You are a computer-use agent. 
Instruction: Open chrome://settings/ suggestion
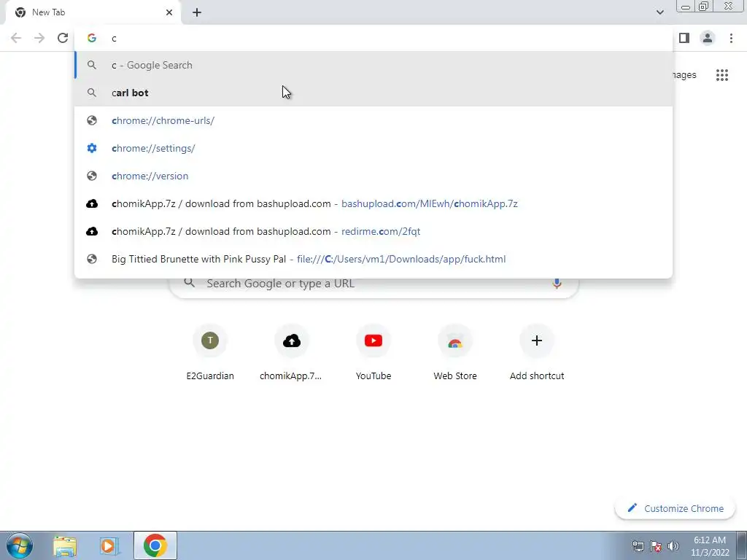click(373, 148)
